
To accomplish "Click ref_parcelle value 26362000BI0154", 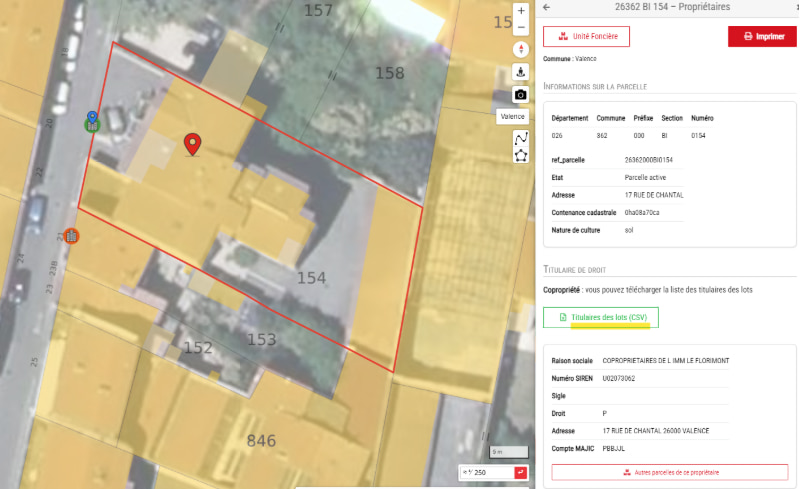I will point(648,160).
